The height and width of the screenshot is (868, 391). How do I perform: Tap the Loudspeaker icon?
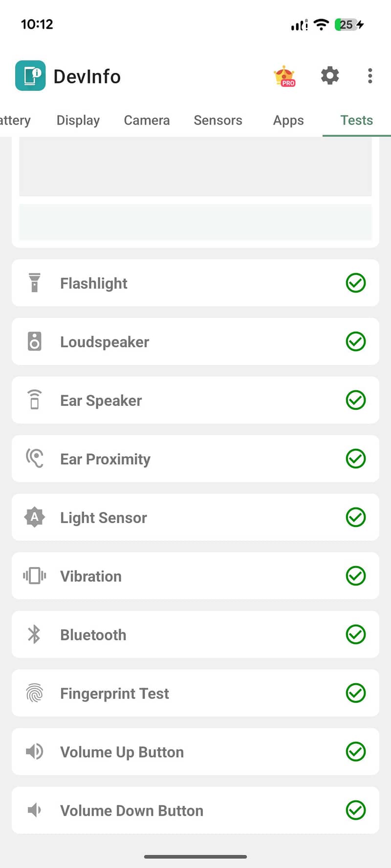coord(34,341)
